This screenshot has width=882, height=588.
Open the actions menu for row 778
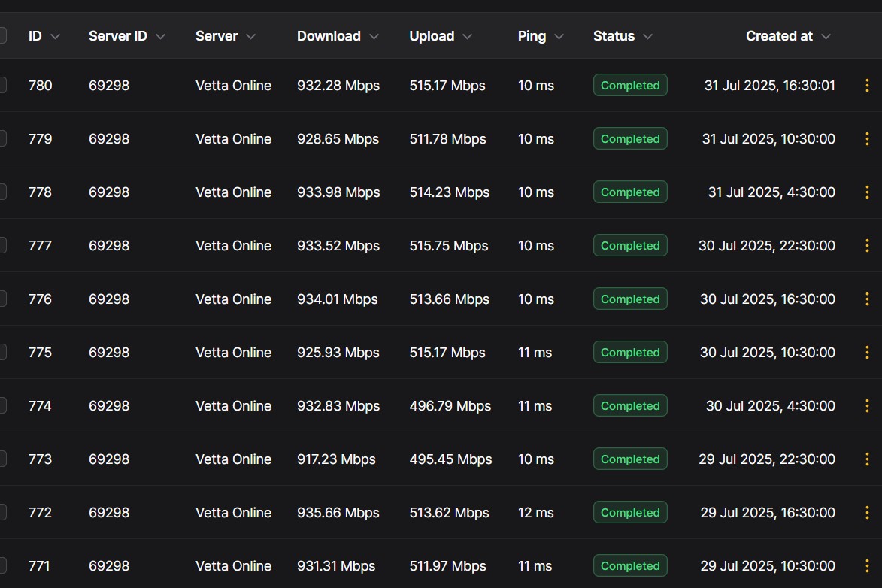(x=867, y=192)
